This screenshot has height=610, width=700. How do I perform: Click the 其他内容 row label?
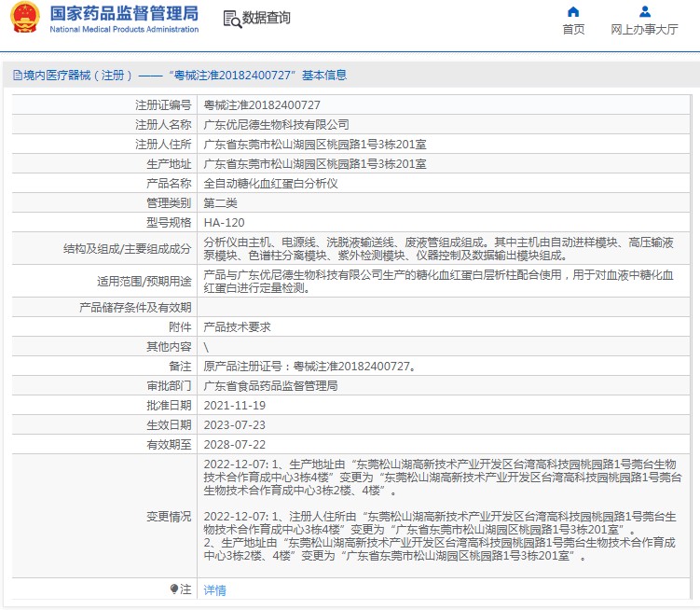pyautogui.click(x=169, y=347)
